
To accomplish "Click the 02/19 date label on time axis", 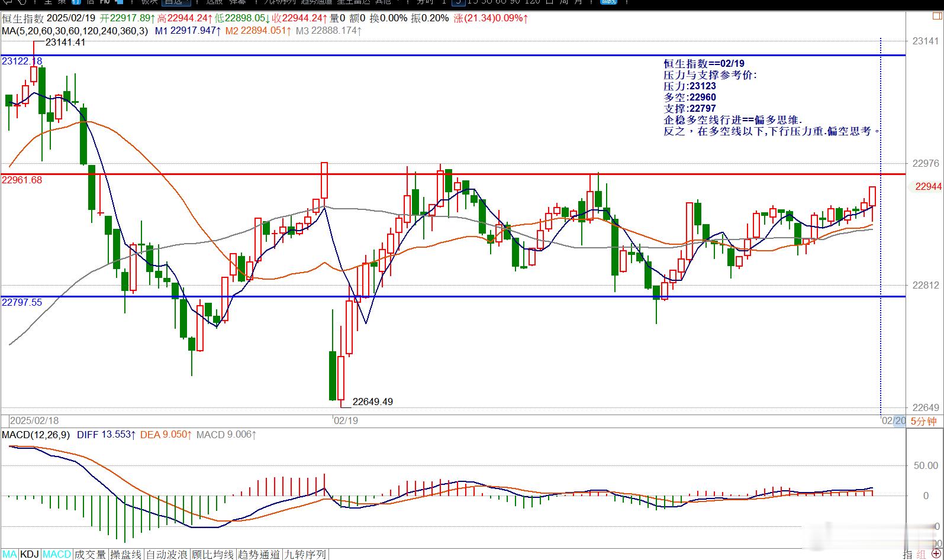I will 346,420.
